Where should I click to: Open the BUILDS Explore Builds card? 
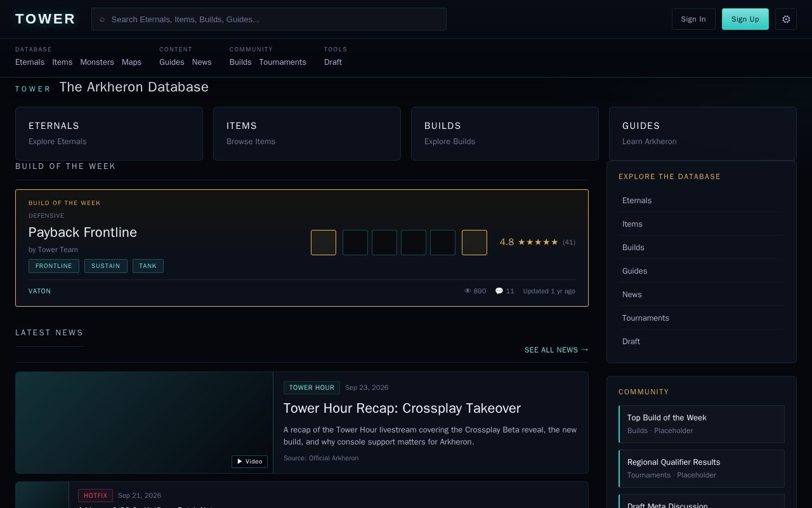(x=505, y=133)
